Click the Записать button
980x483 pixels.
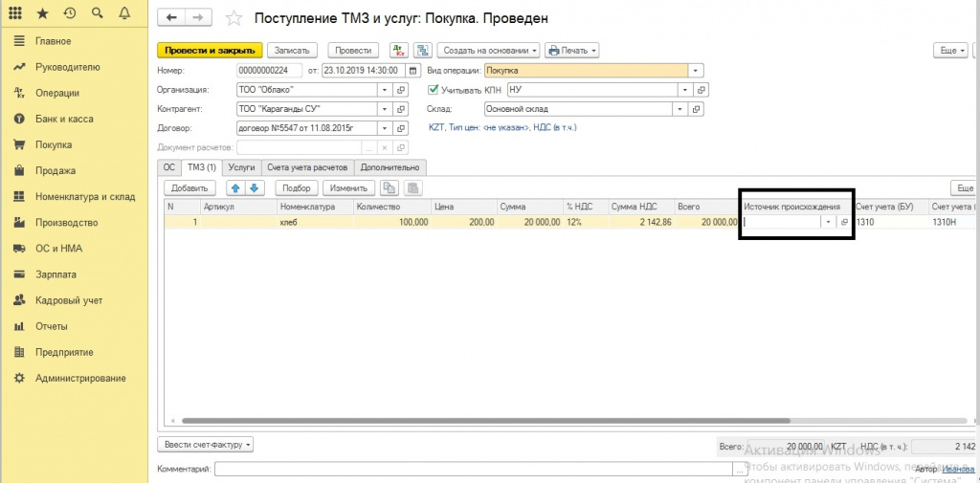(293, 51)
